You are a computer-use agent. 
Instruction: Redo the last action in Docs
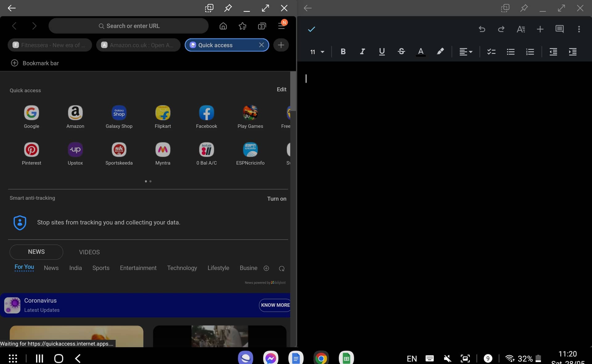tap(501, 29)
